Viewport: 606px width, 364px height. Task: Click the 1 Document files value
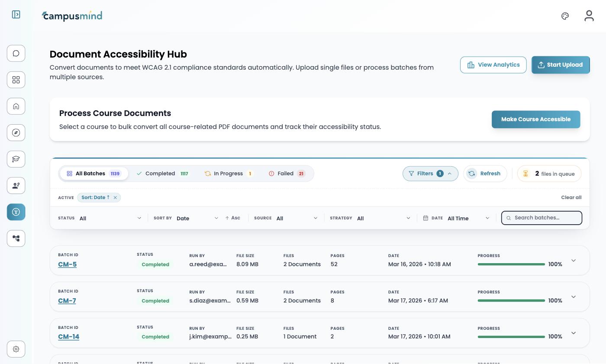coord(300,336)
